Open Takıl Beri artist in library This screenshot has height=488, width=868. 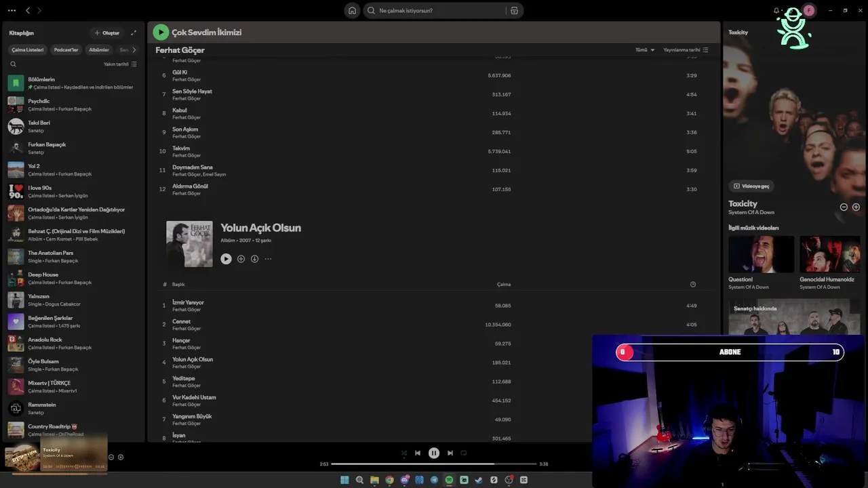point(74,127)
